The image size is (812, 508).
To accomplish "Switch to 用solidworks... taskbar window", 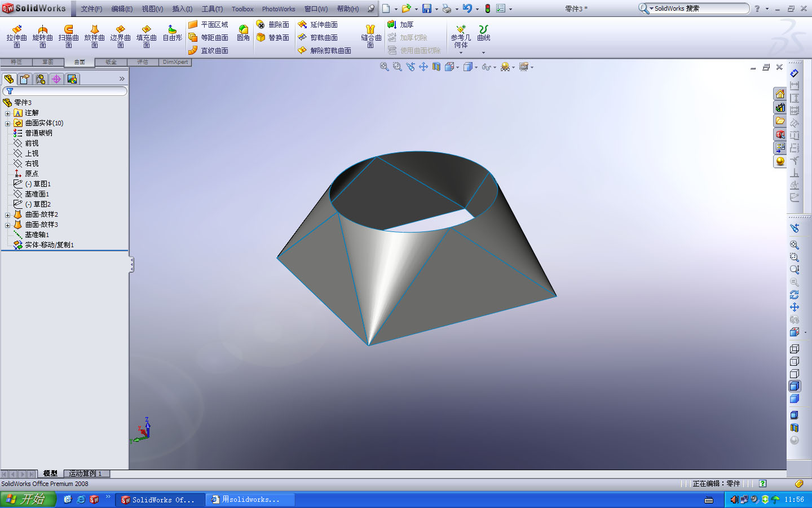I will tap(250, 500).
